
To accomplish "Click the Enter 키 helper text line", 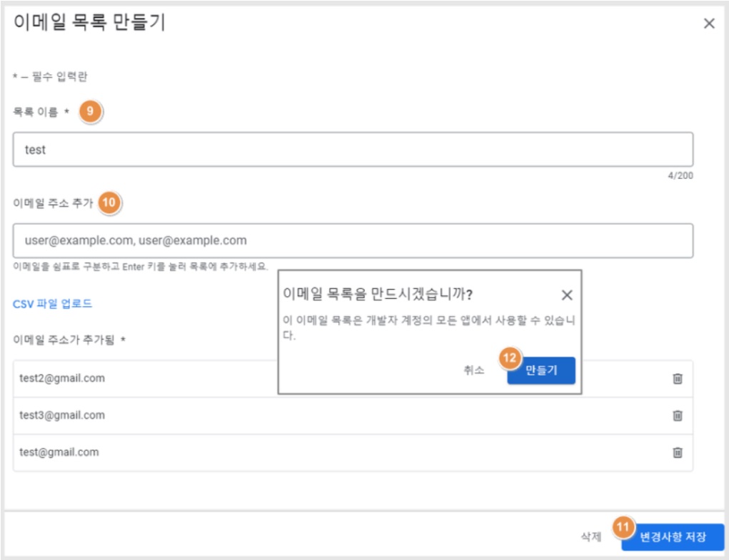I will click(x=141, y=267).
